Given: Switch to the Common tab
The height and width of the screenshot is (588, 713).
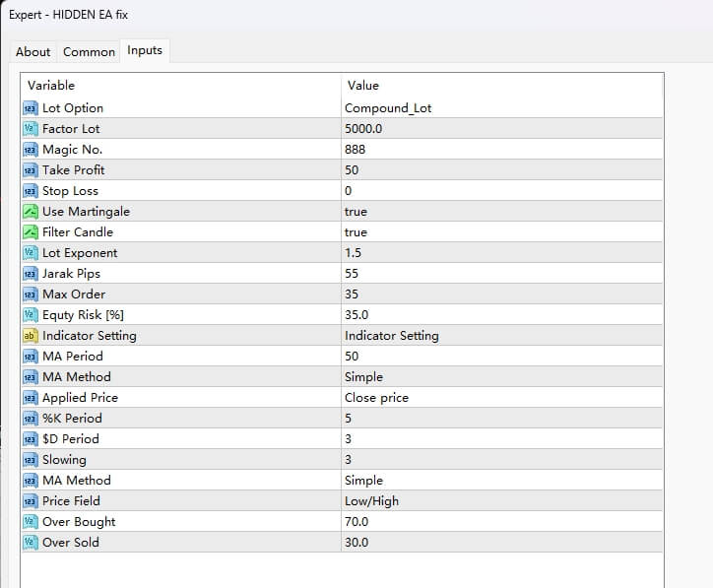Looking at the screenshot, I should 89,51.
